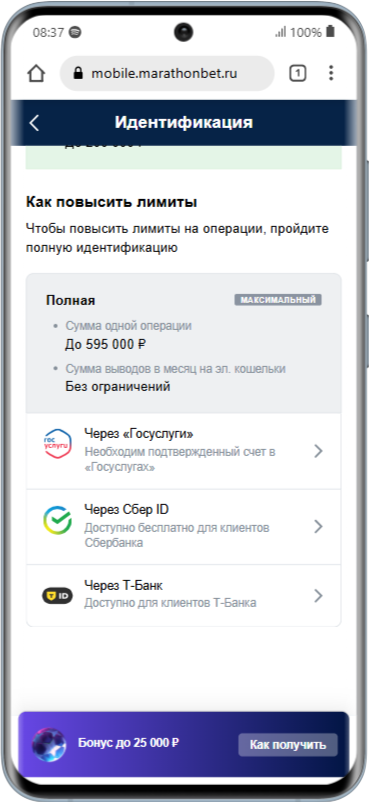369x802 pixels.
Task: Click the До 595 000 ₽ limit value
Action: coord(105,344)
